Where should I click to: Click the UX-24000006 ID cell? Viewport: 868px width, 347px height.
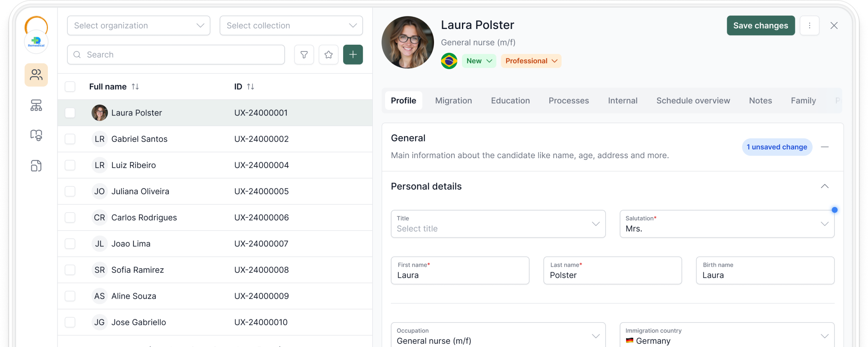coord(261,217)
